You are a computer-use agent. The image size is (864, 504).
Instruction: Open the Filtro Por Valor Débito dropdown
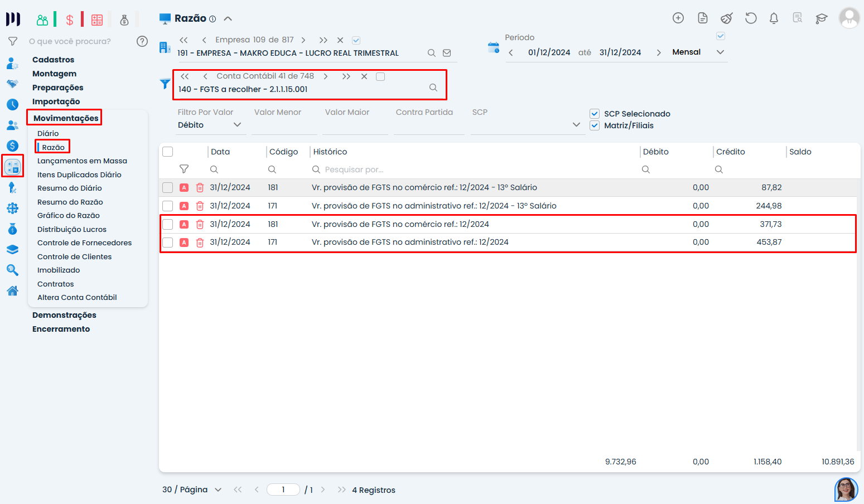[x=210, y=125]
